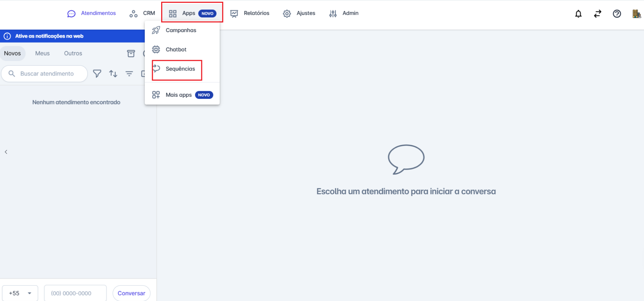Switch to the Meus tab
This screenshot has height=301, width=644.
click(42, 53)
